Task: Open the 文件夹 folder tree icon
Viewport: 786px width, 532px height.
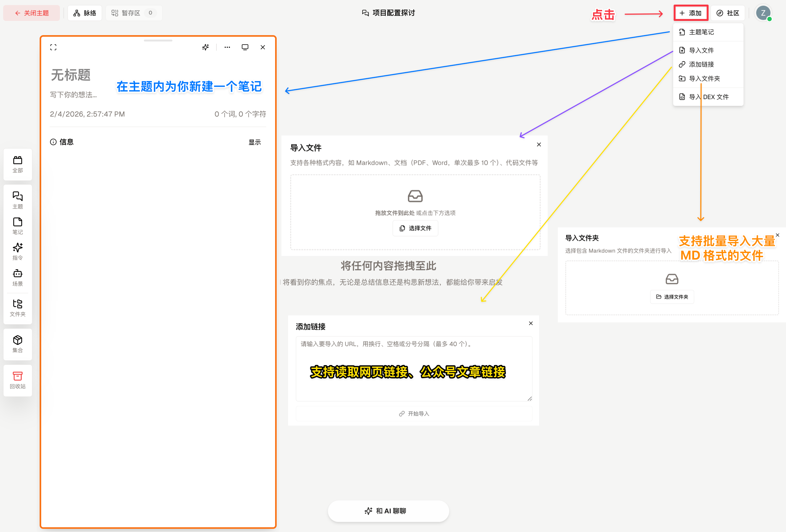Action: click(17, 307)
